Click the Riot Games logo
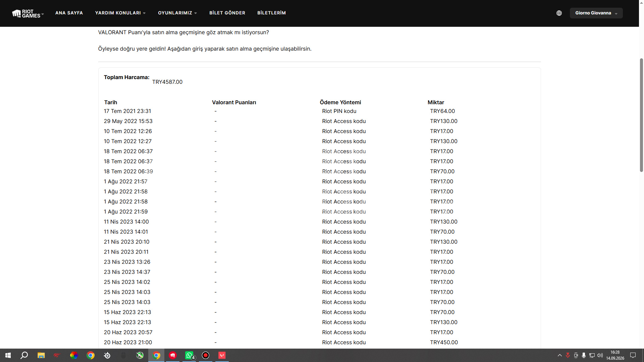 [26, 13]
